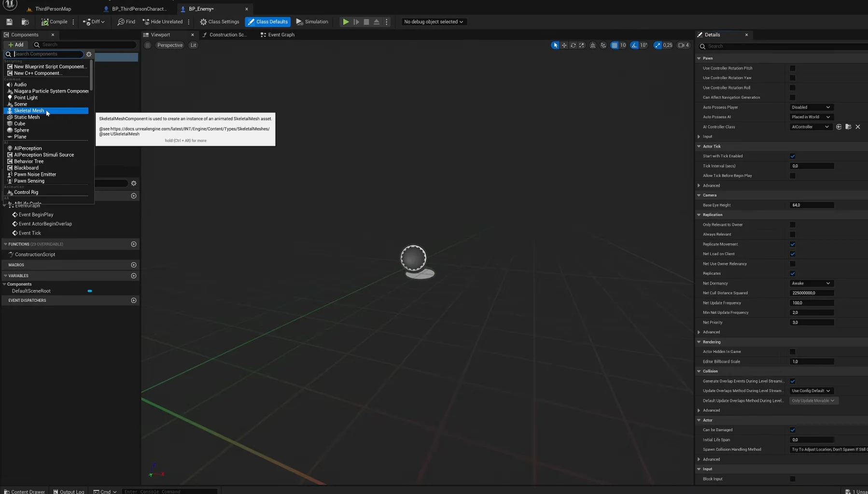Image resolution: width=868 pixels, height=494 pixels.
Task: Expand the Input section under Pawn
Action: pyautogui.click(x=699, y=137)
